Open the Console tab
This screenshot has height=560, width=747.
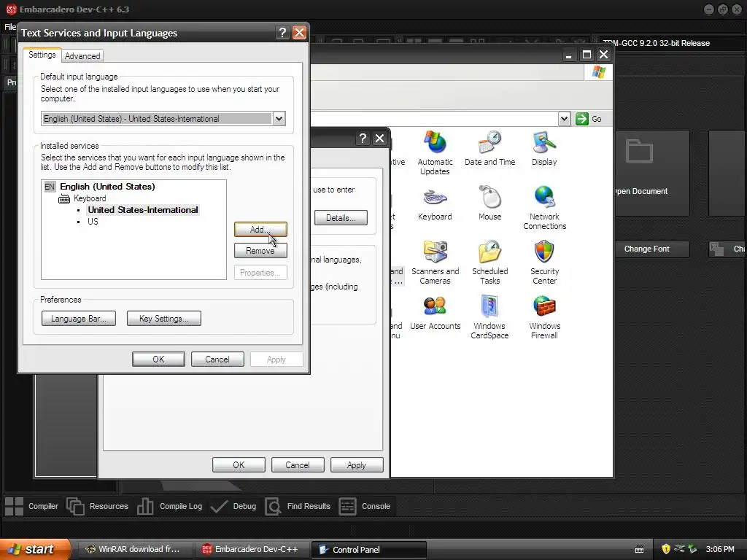point(365,506)
